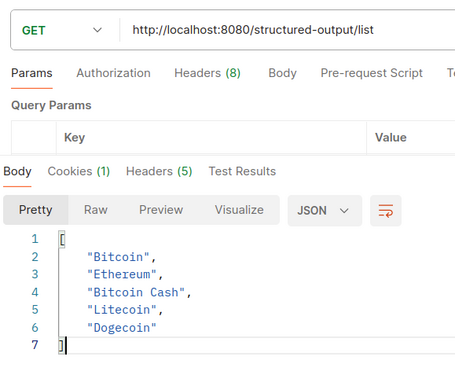Viewport: 455px width, 386px height.
Task: Click the "Dogecoin" line in response
Action: point(121,328)
